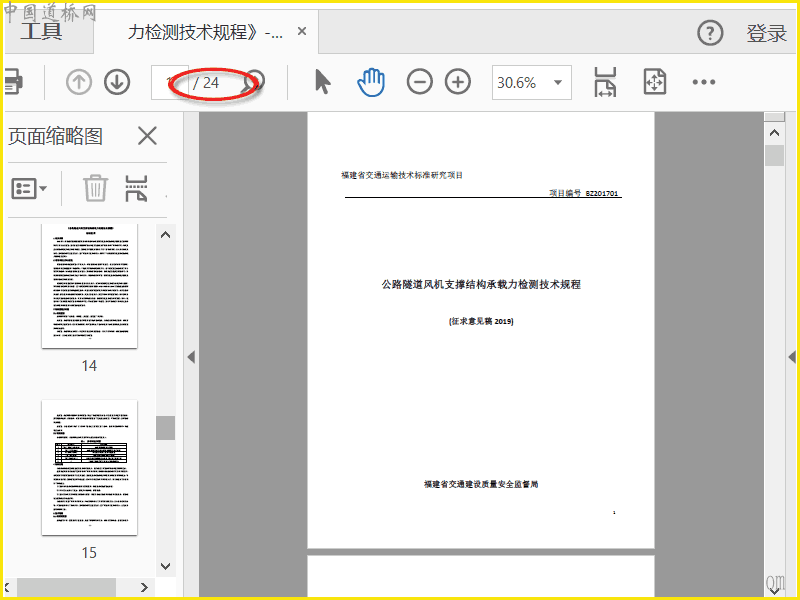
Task: Click thumbnail panel scroll up arrow
Action: pos(165,235)
